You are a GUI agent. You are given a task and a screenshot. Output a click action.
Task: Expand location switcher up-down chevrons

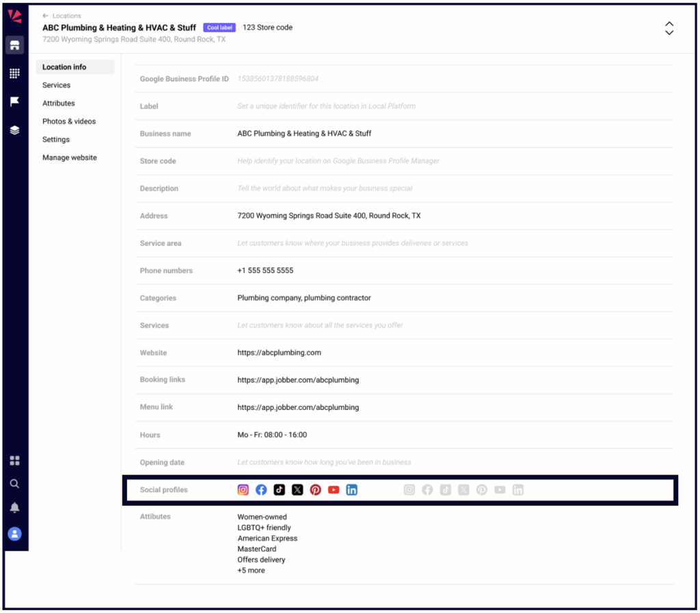coord(669,28)
